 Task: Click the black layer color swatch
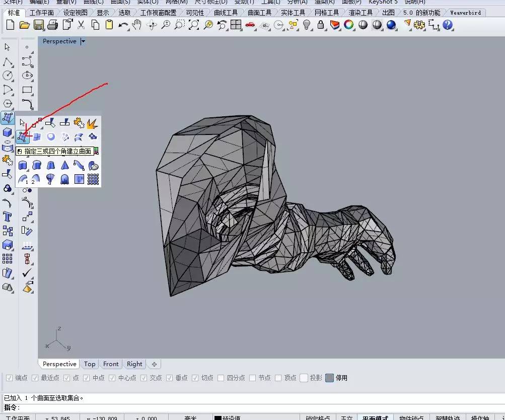coord(218,416)
